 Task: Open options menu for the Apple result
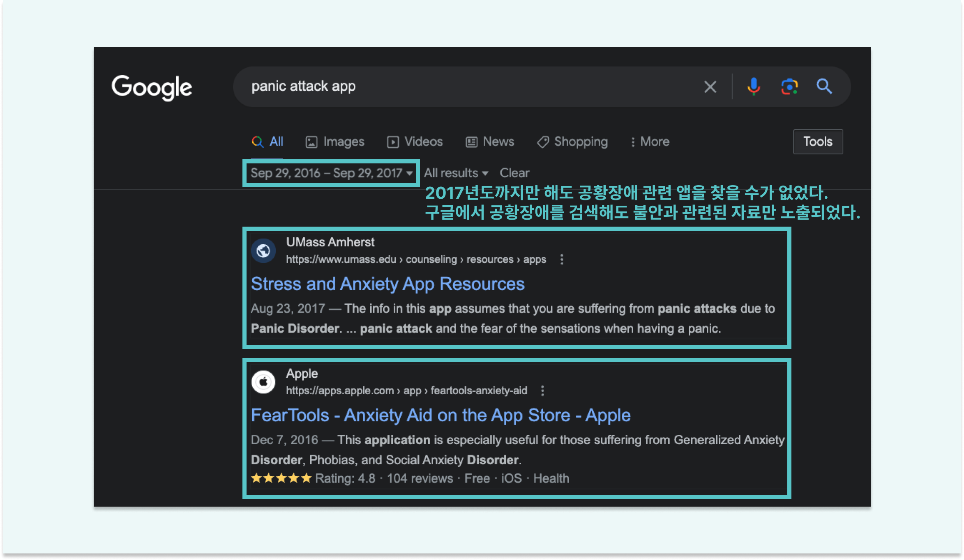pos(542,391)
